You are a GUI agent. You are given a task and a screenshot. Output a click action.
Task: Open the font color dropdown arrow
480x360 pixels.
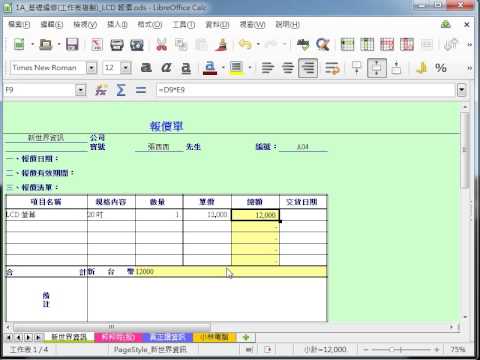click(223, 68)
